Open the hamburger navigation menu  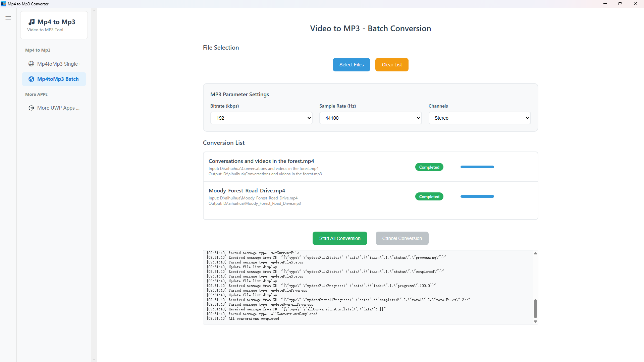click(8, 18)
